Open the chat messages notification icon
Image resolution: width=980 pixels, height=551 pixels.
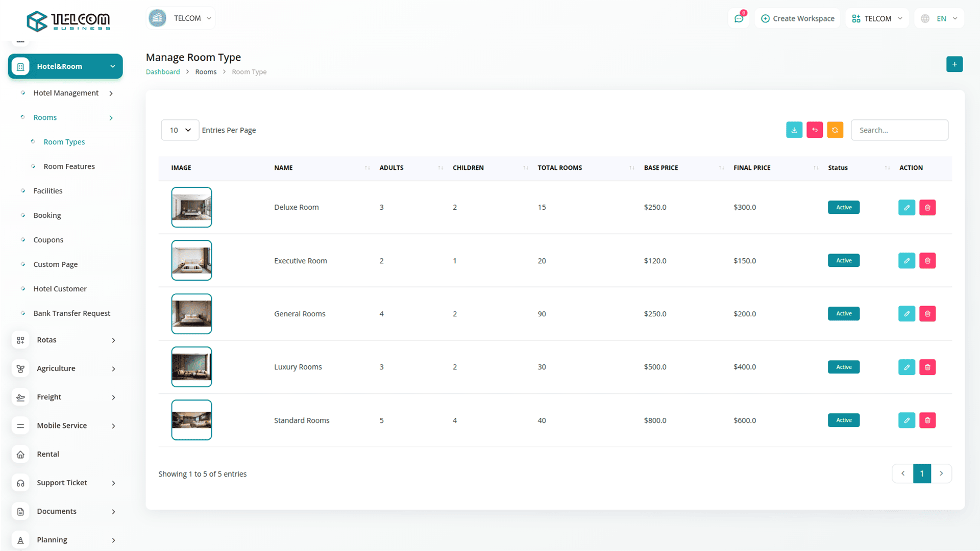click(x=739, y=18)
